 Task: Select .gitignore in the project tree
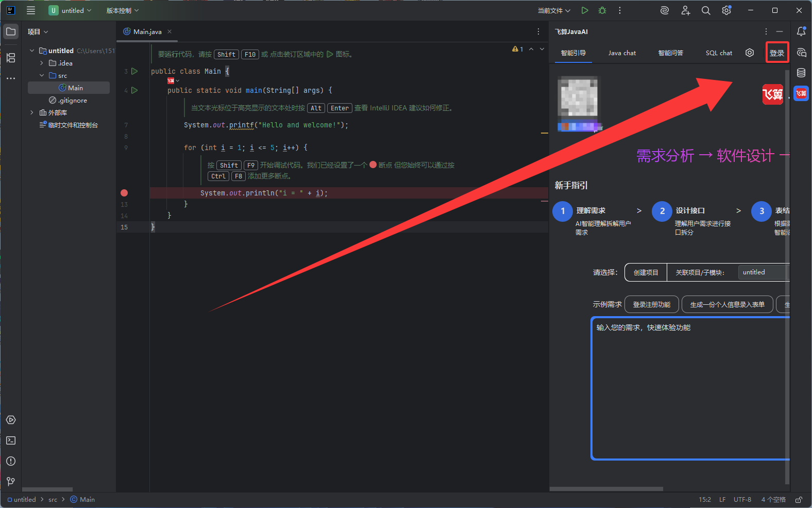(69, 100)
